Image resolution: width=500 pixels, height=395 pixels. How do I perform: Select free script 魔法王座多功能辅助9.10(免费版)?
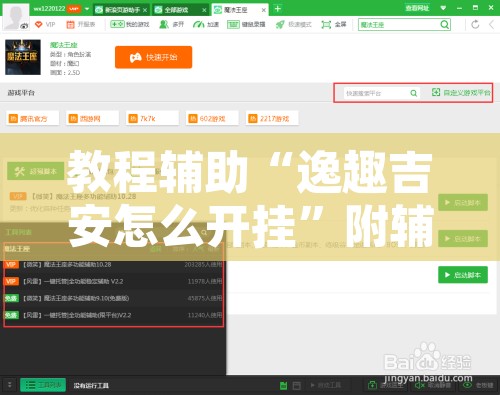113,298
